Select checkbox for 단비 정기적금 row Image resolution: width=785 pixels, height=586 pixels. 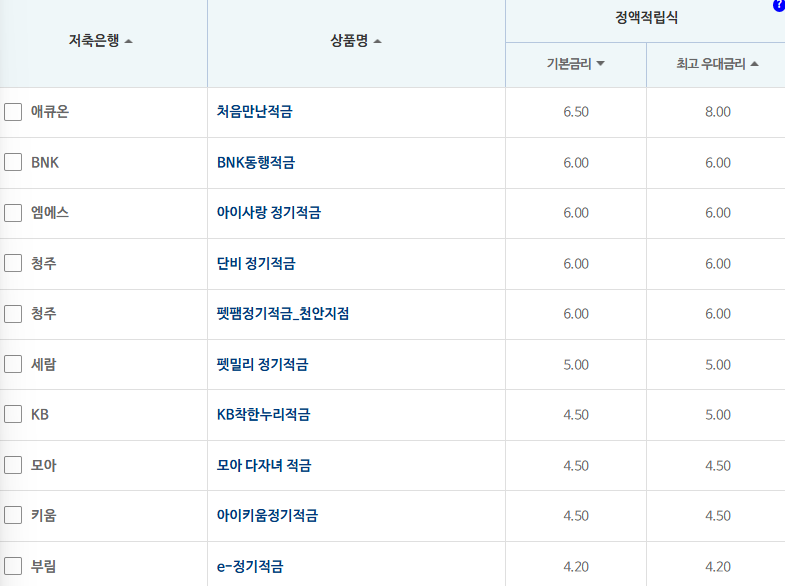click(x=13, y=263)
